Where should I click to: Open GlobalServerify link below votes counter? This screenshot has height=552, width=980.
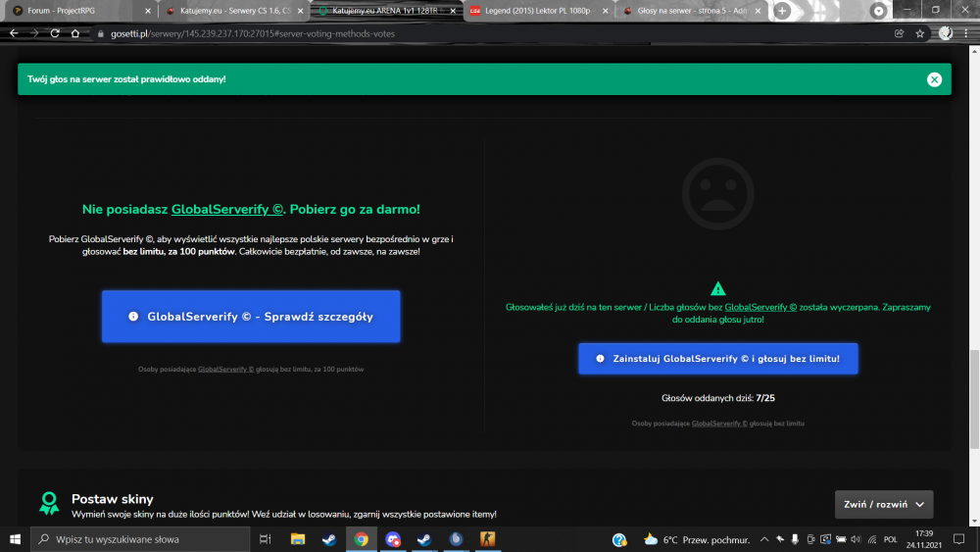(x=719, y=424)
